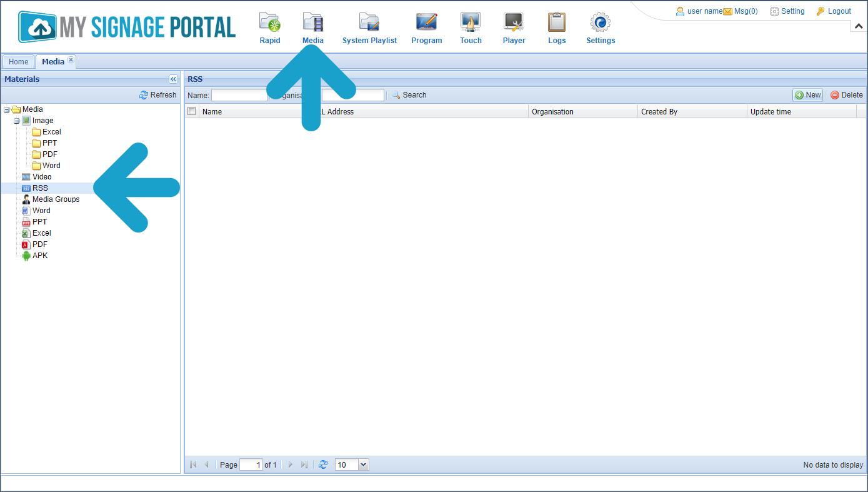The width and height of the screenshot is (868, 492).
Task: Open the Msg(0) envelope icon
Action: (728, 11)
